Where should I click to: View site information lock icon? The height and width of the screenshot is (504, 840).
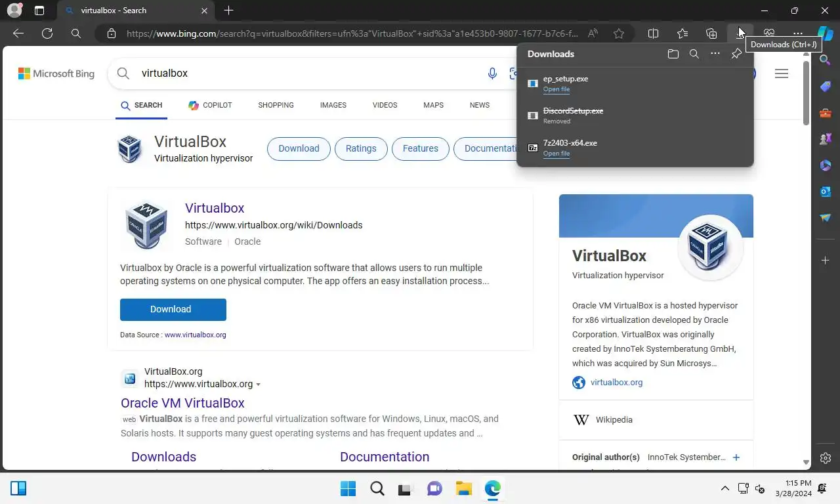point(112,33)
